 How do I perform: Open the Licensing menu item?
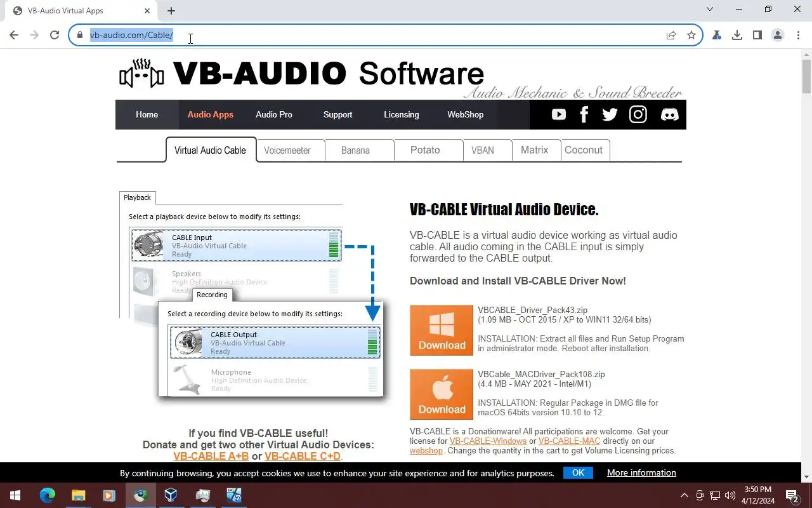pyautogui.click(x=402, y=114)
